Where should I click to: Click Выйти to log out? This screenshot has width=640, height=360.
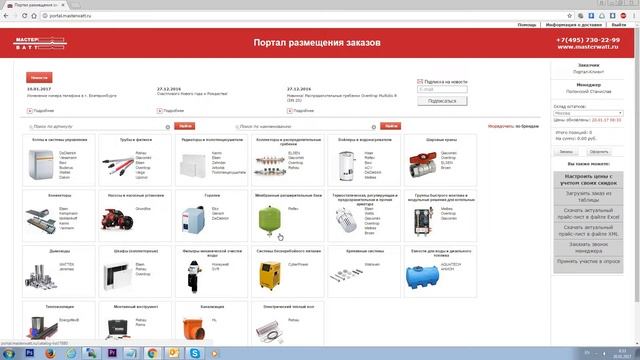pyautogui.click(x=618, y=25)
